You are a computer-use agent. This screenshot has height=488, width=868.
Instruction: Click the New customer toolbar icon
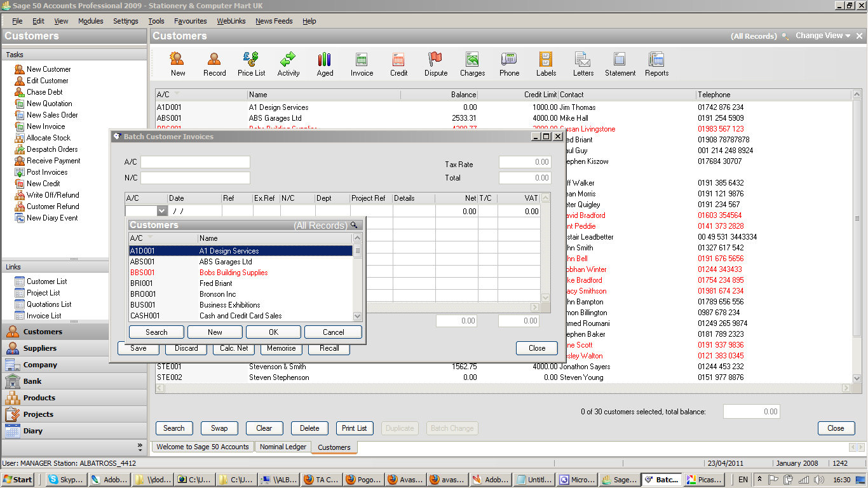click(178, 64)
